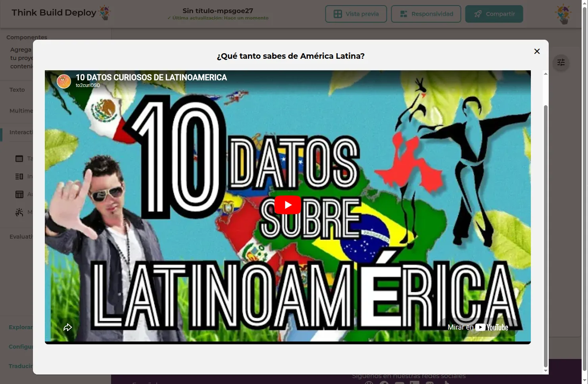Image resolution: width=588 pixels, height=384 pixels.
Task: Open Vista previa button
Action: pos(356,14)
